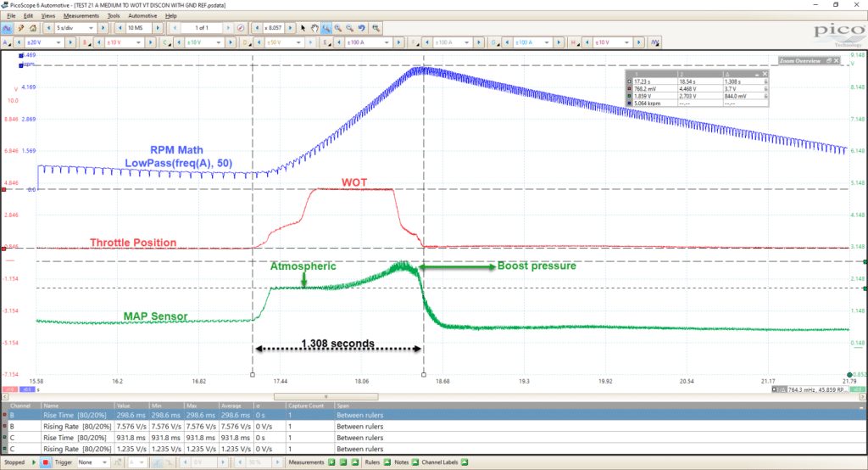Undo the last zoom

click(362, 28)
